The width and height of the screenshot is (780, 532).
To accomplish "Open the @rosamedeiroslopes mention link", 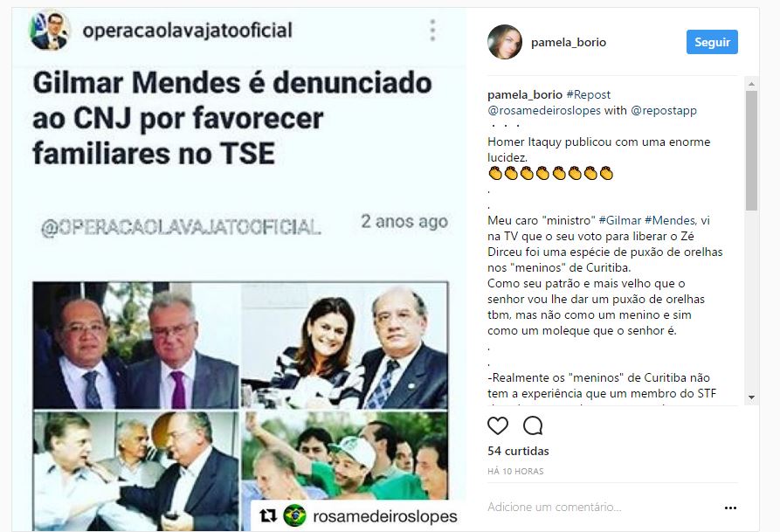I will click(544, 110).
